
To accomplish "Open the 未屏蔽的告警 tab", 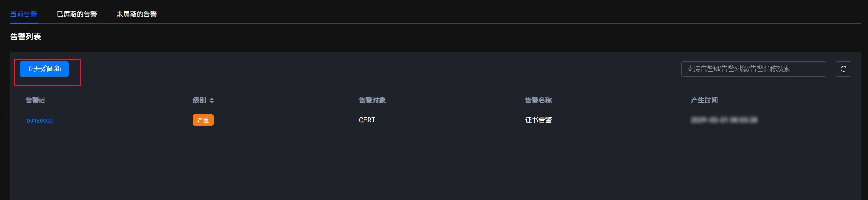I will [137, 14].
